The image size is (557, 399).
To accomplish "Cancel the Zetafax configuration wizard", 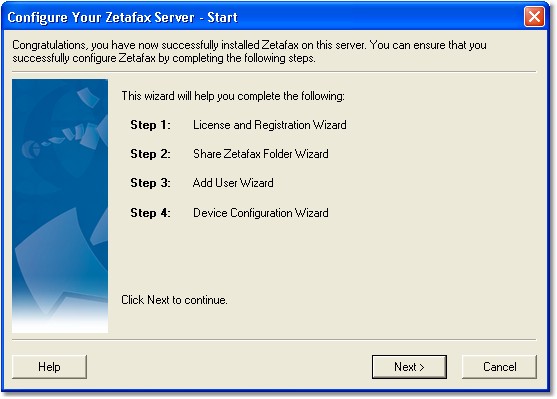I will [x=499, y=367].
